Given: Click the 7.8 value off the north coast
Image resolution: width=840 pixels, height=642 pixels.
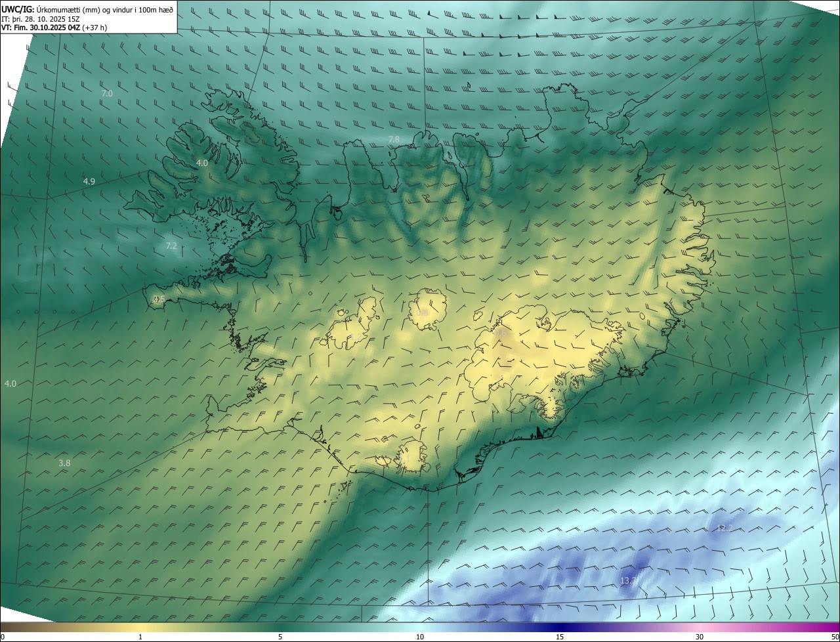Looking at the screenshot, I should pyautogui.click(x=394, y=139).
